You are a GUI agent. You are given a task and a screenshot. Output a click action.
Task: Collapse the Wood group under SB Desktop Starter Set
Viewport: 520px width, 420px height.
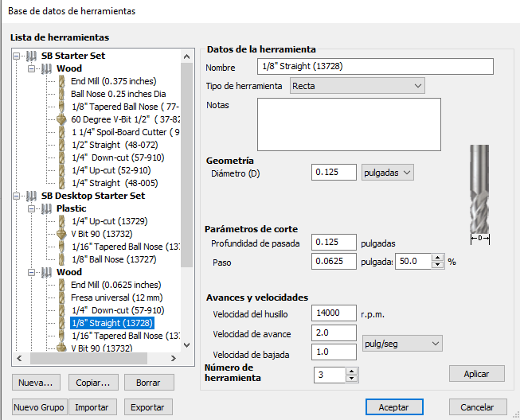(32, 272)
